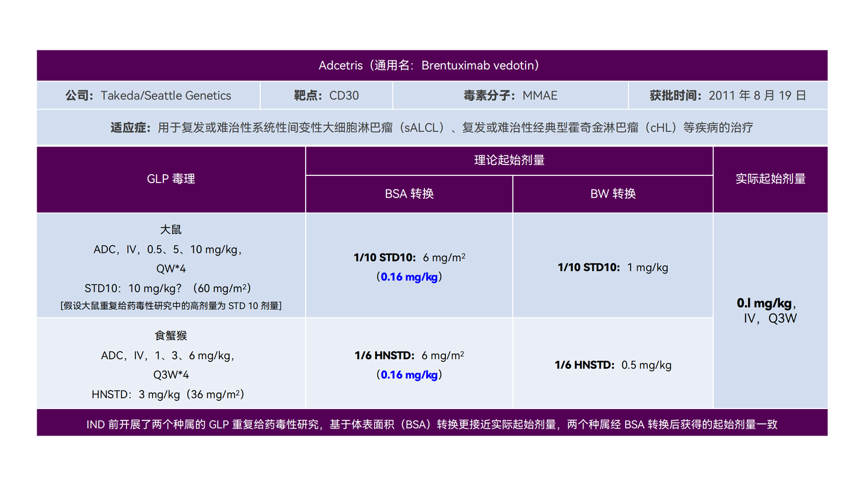The width and height of the screenshot is (868, 488).
Task: Click the 食蟹猴 species label
Action: (x=171, y=336)
